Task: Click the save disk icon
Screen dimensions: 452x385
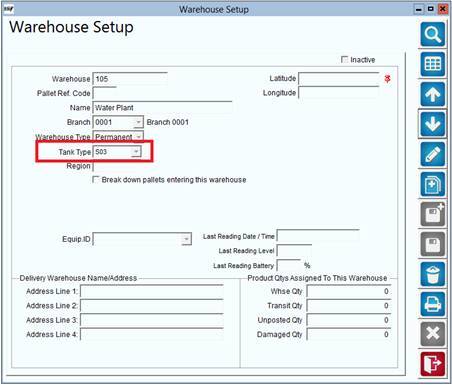Action: [433, 244]
